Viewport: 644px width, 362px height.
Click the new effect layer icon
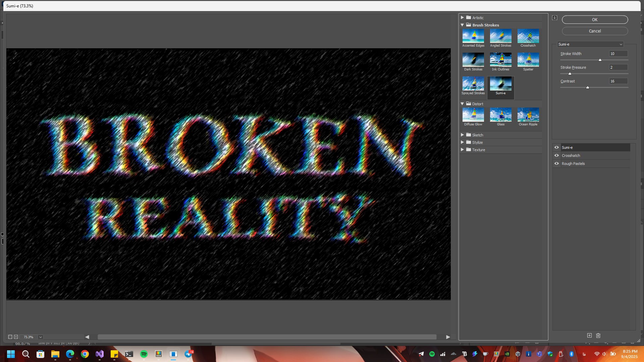coord(589,335)
